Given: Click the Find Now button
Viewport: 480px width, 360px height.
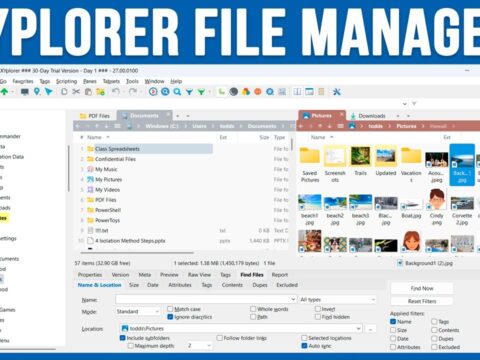Looking at the screenshot, I should [x=422, y=288].
